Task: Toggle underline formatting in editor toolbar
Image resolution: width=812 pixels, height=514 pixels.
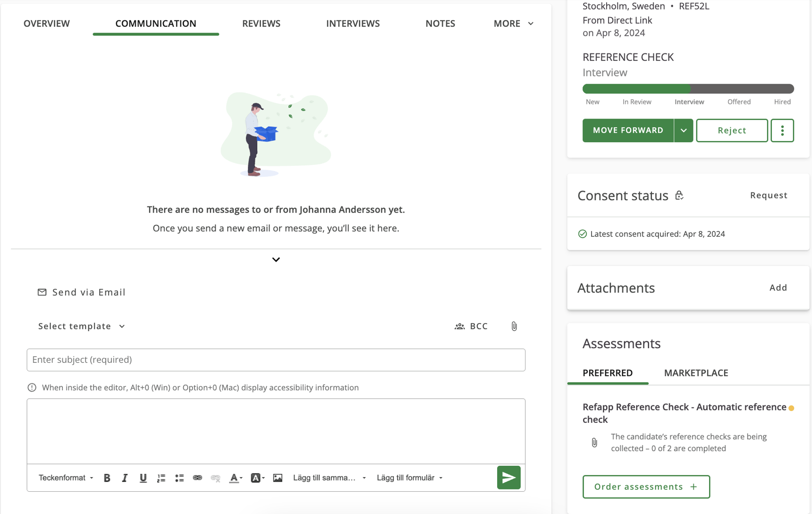Action: (x=143, y=478)
